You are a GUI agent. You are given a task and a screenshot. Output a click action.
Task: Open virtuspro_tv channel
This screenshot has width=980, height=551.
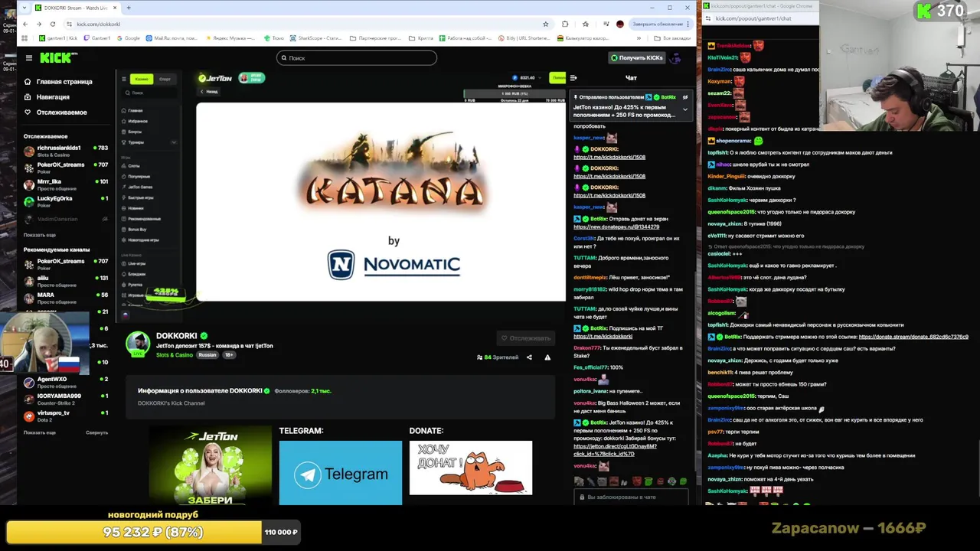pyautogui.click(x=65, y=416)
